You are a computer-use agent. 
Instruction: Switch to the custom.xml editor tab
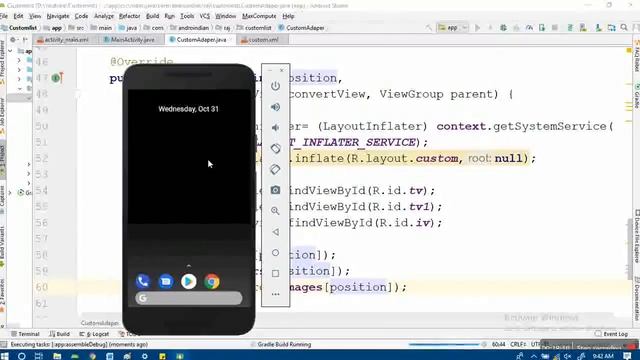[x=263, y=40]
